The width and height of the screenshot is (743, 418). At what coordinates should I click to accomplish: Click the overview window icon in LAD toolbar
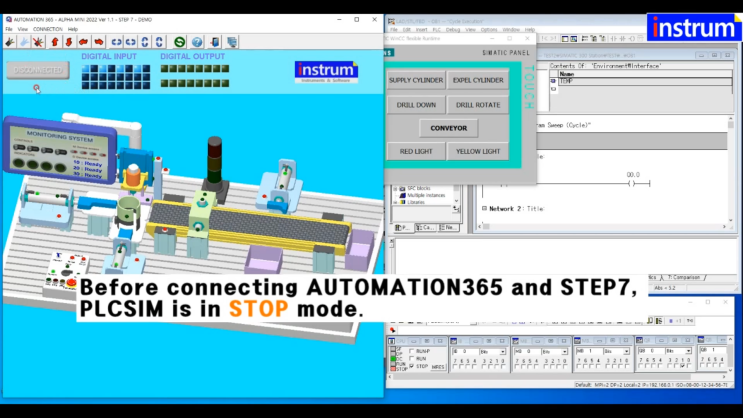(565, 39)
